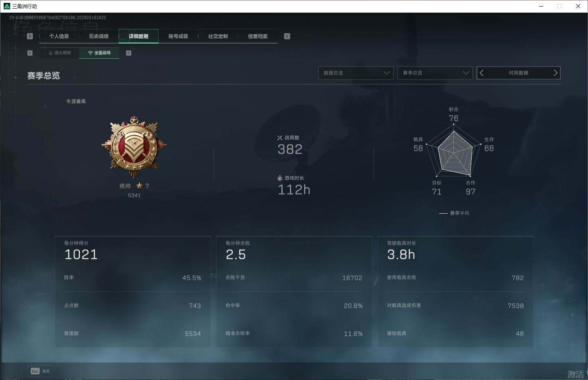Image resolution: width=588 pixels, height=380 pixels.
Task: Click the E key next-tab icon
Action: [287, 36]
